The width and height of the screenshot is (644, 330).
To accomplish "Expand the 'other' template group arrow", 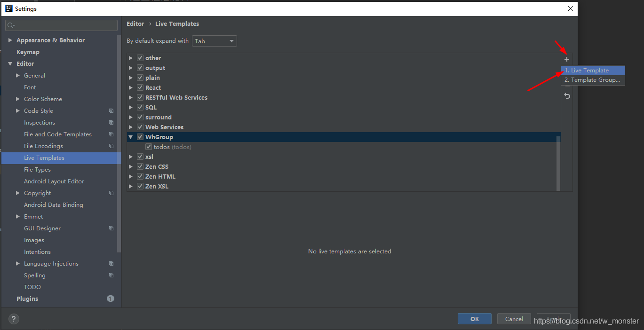I will point(131,58).
